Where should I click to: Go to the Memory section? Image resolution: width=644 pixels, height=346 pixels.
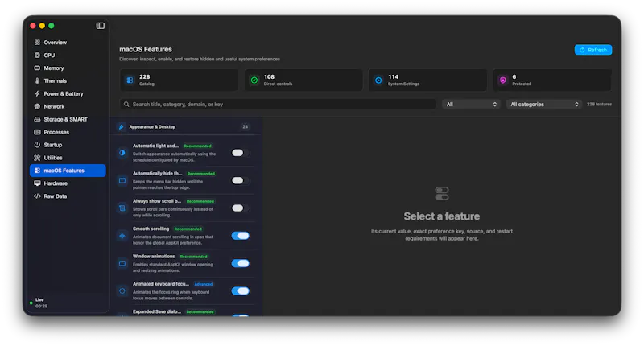68,68
